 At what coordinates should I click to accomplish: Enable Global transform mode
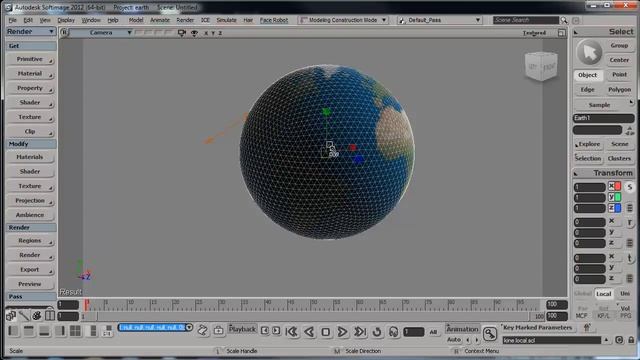tap(583, 294)
